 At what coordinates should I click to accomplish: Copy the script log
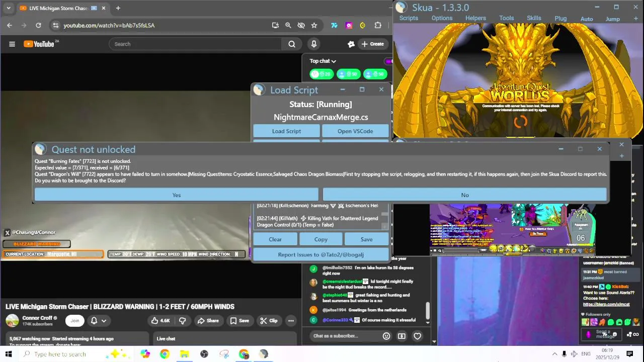click(321, 239)
